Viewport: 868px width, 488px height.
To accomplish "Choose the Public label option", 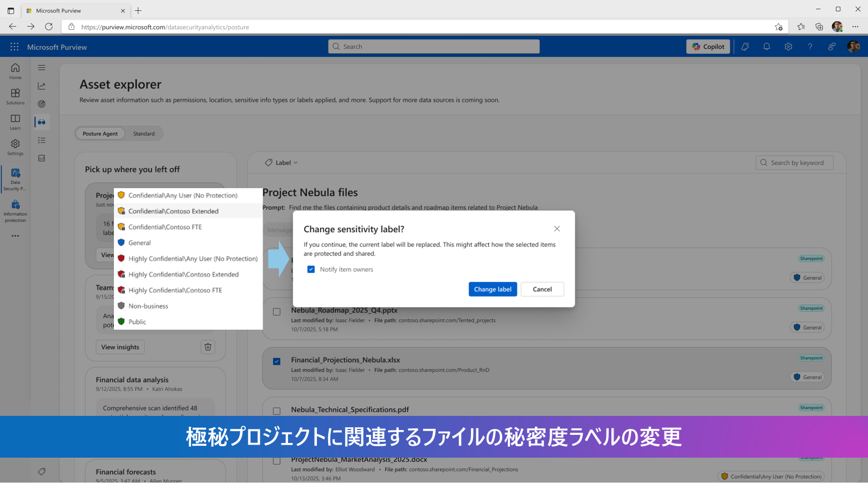I will (188, 322).
